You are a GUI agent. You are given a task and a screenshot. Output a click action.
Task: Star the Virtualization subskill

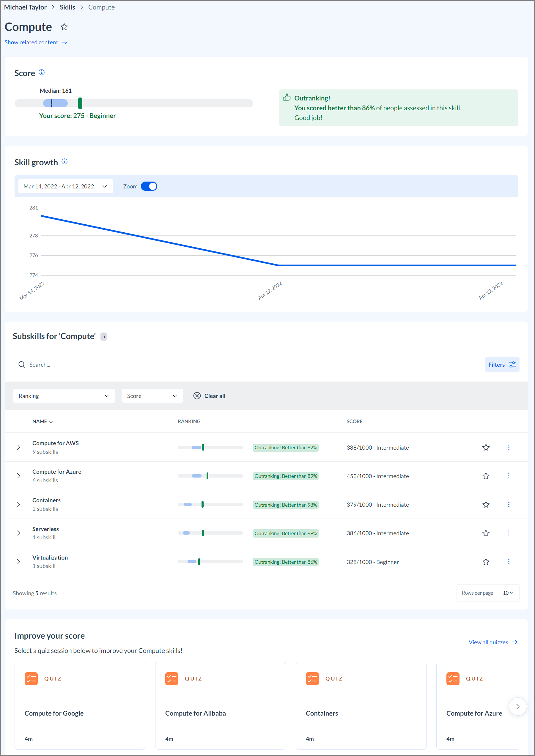point(486,562)
